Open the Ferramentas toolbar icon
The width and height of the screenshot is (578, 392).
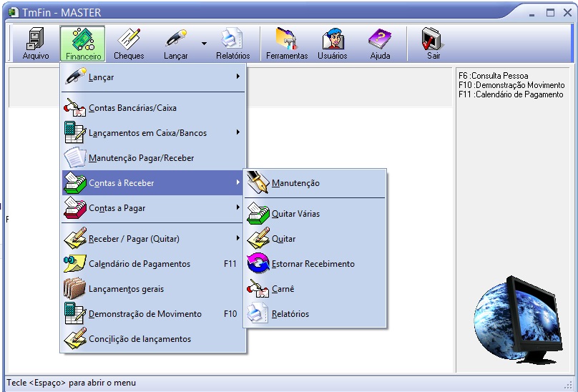tap(287, 44)
